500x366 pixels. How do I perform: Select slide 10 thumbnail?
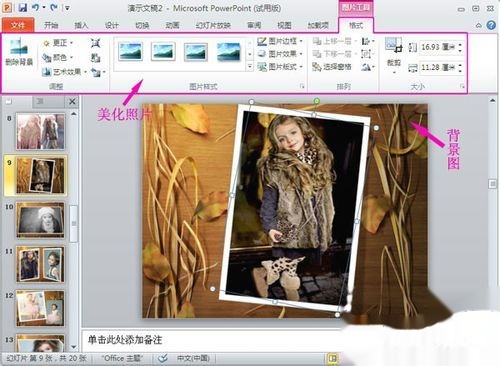tap(40, 220)
